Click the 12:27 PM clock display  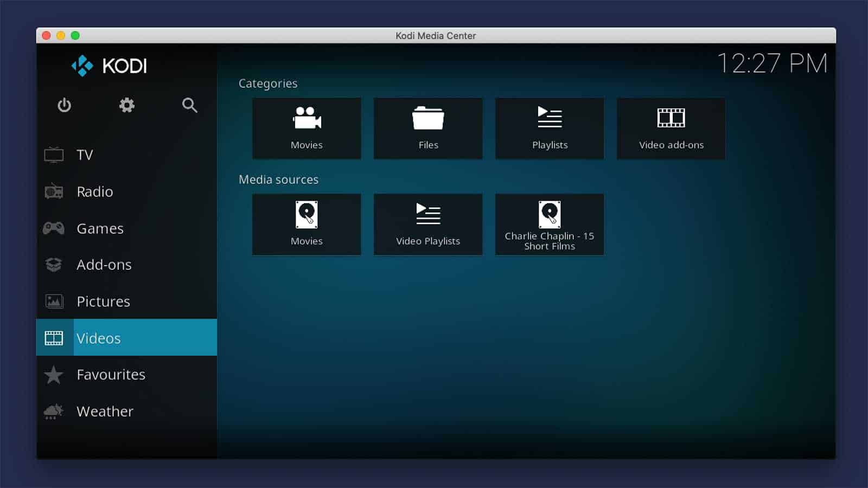click(772, 63)
